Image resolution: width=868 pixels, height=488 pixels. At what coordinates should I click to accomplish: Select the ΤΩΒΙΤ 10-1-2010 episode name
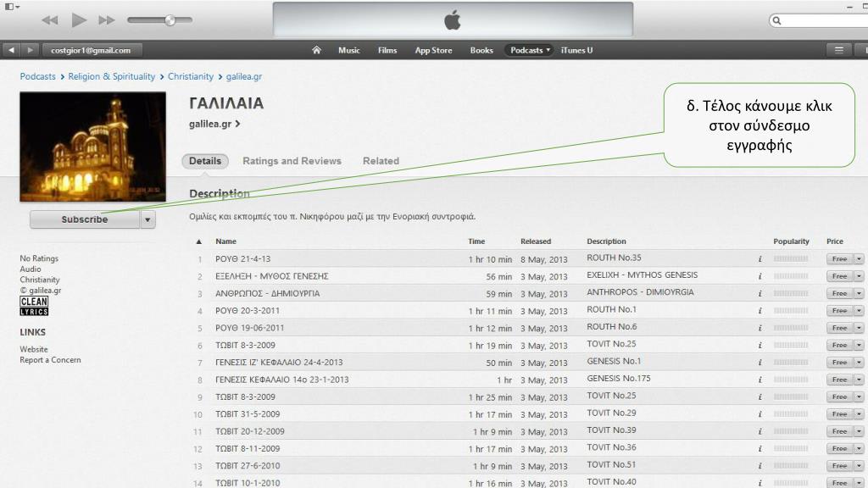pyautogui.click(x=248, y=483)
